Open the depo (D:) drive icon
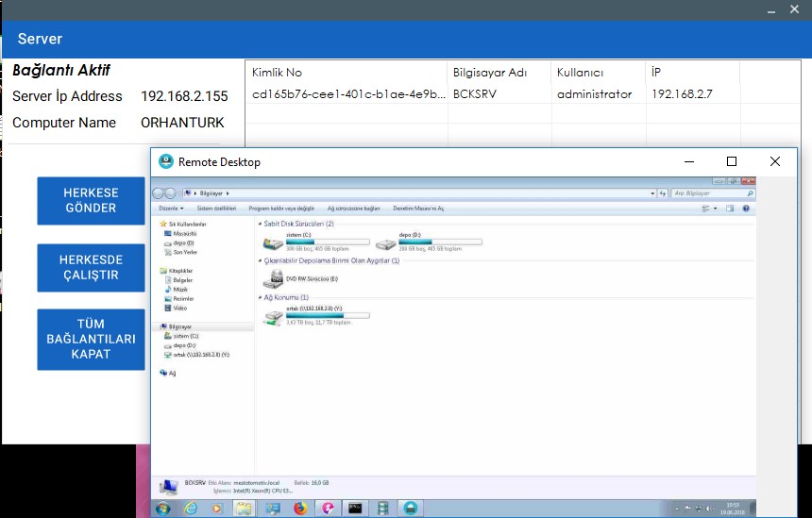 click(386, 242)
